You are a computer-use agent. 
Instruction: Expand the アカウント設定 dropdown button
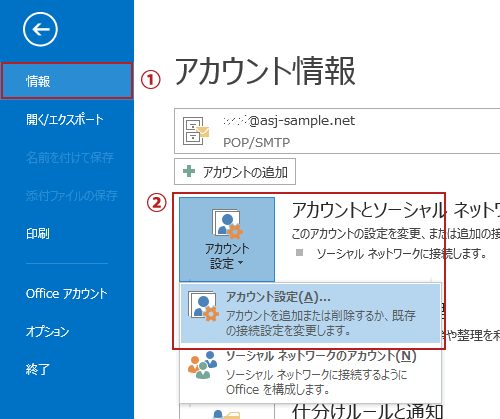(227, 239)
